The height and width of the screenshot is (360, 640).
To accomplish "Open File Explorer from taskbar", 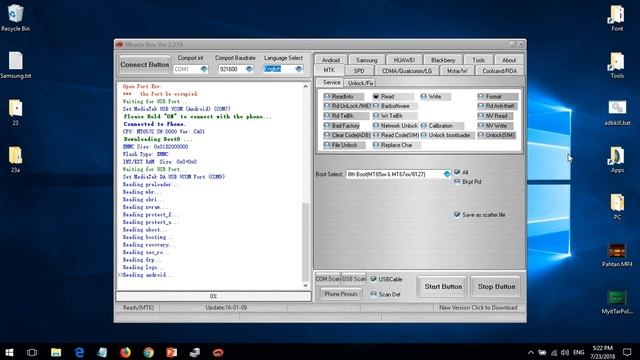I will pyautogui.click(x=56, y=352).
